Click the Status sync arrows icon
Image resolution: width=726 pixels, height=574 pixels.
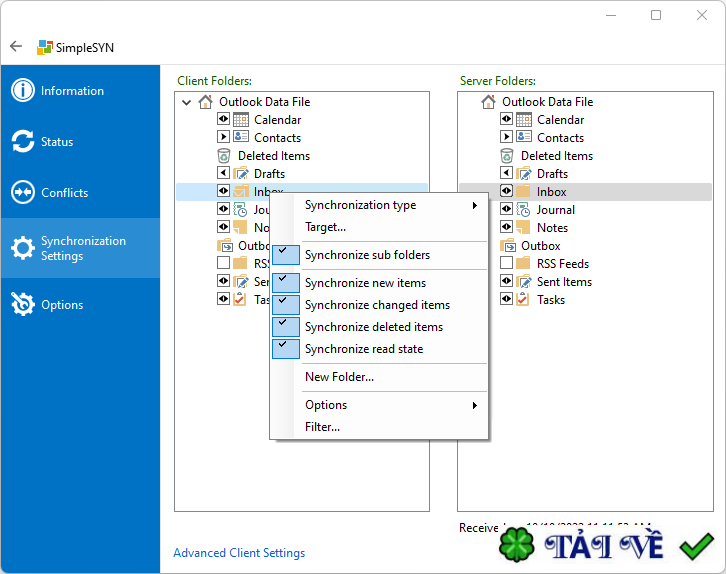point(23,141)
